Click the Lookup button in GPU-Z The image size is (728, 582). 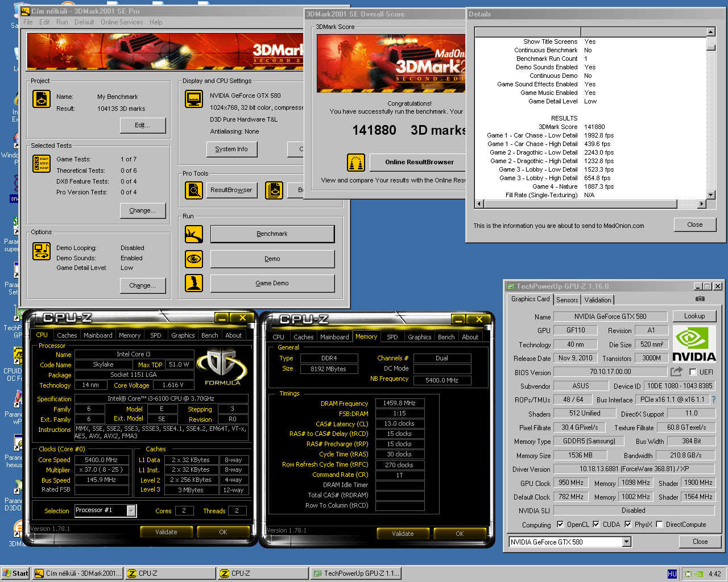coord(694,316)
